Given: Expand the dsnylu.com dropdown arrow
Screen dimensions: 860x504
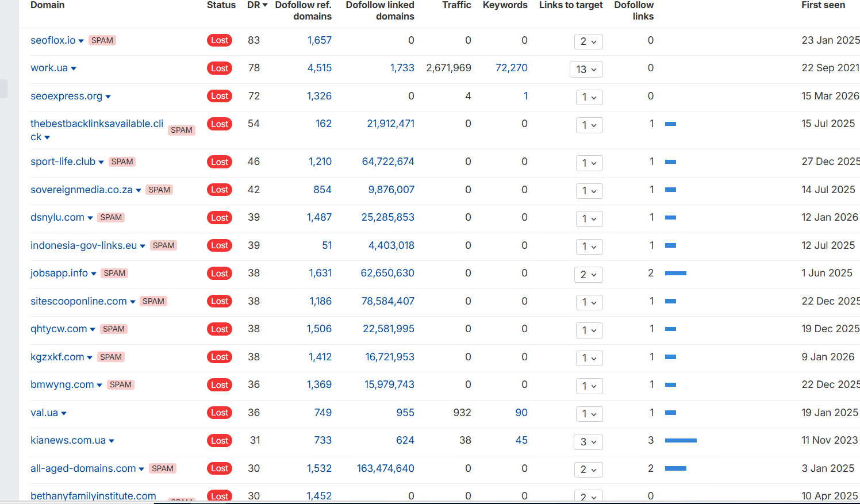Looking at the screenshot, I should tap(90, 218).
